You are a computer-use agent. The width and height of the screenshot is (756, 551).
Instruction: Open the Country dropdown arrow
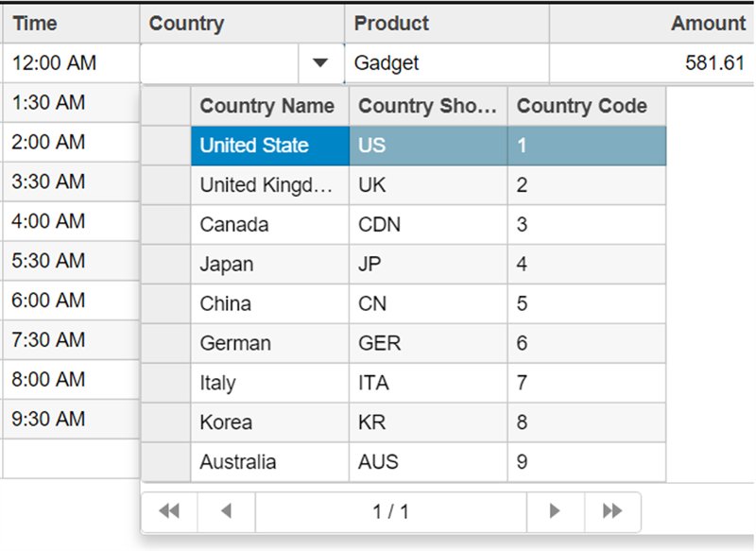(x=320, y=63)
